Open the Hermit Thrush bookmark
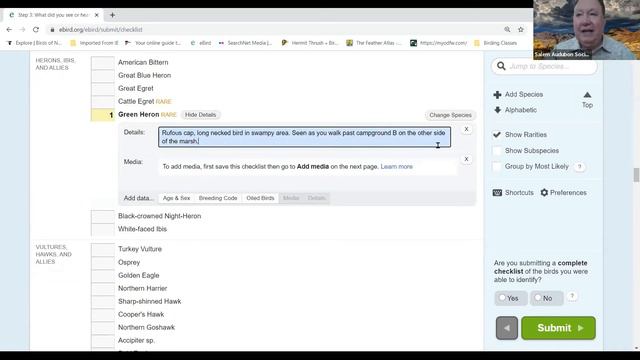The width and height of the screenshot is (640, 360). point(310,43)
